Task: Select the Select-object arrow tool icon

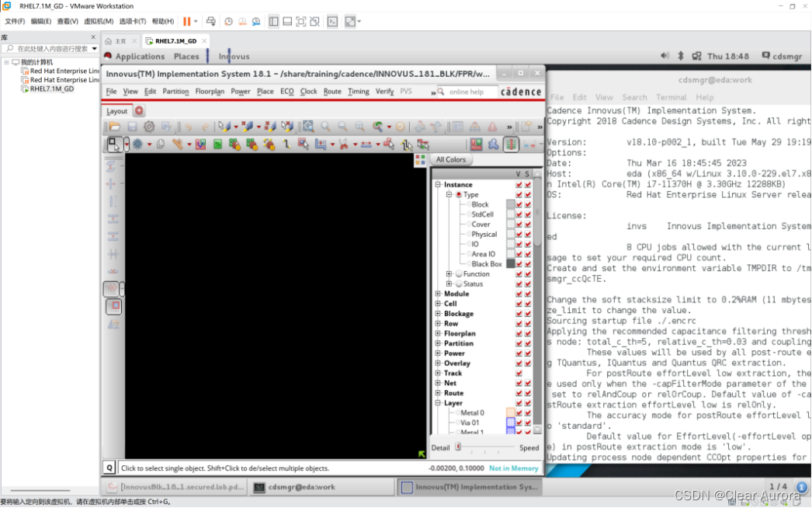Action: pyautogui.click(x=114, y=144)
